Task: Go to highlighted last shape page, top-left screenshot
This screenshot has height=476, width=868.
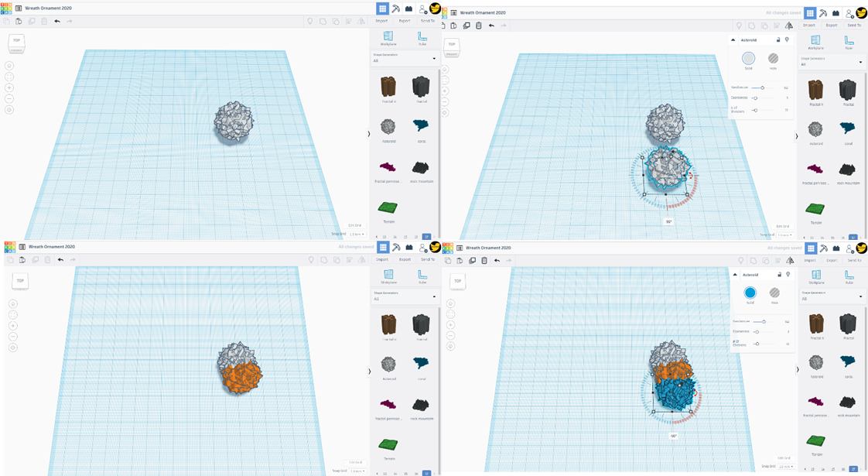Action: coord(426,237)
